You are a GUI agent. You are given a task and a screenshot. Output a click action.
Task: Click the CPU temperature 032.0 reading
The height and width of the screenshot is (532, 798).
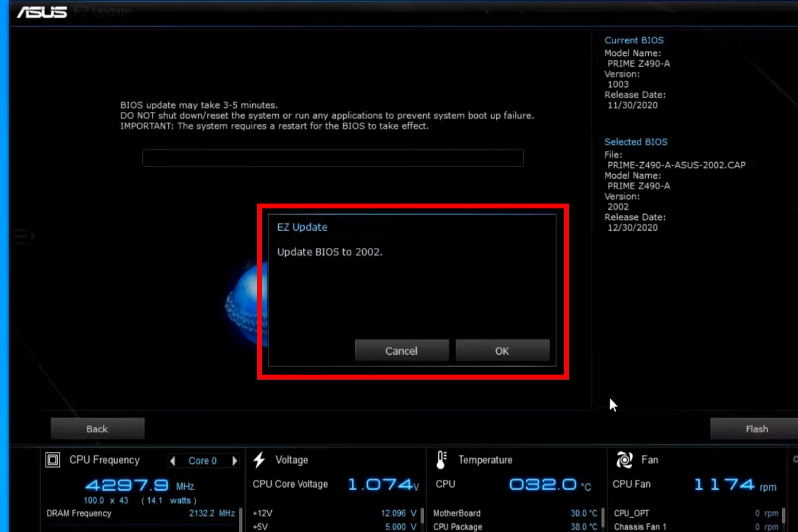(550, 484)
